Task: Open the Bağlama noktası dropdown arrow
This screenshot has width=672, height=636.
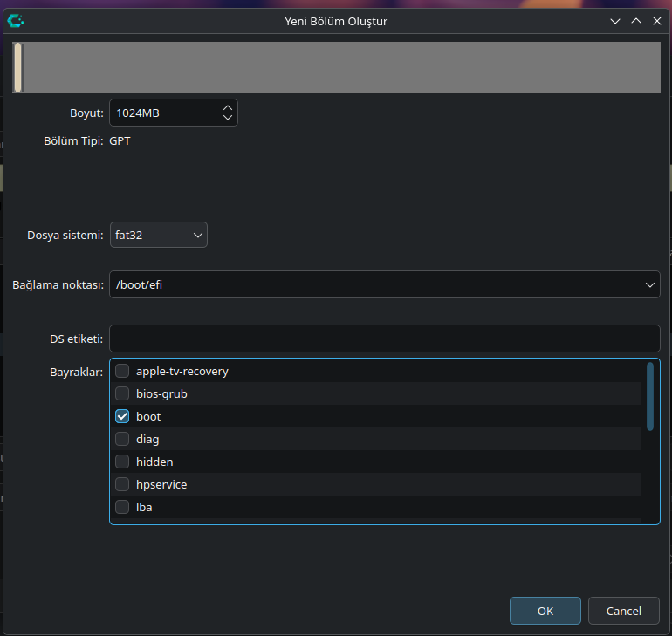Action: (649, 284)
